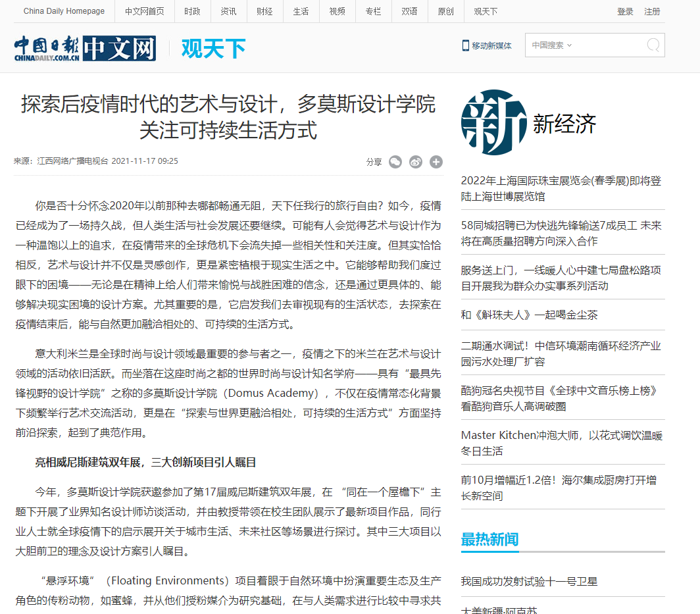Open the 观天下 tab

(x=485, y=11)
